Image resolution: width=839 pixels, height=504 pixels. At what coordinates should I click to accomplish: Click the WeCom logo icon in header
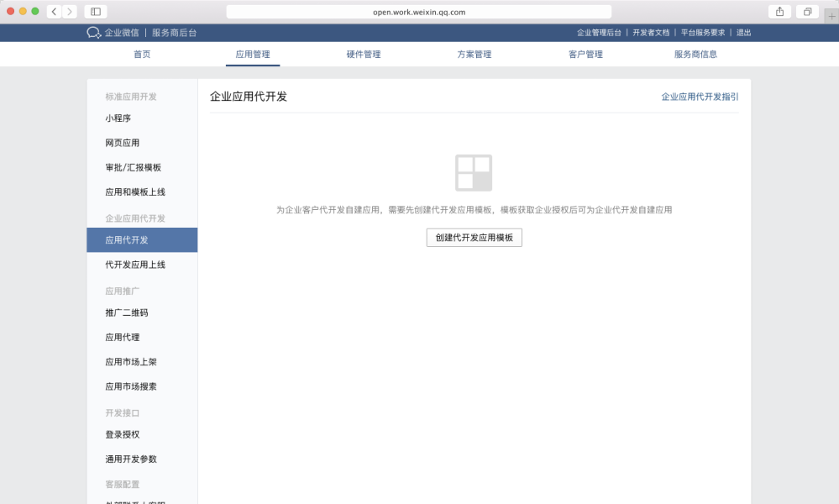pos(93,33)
